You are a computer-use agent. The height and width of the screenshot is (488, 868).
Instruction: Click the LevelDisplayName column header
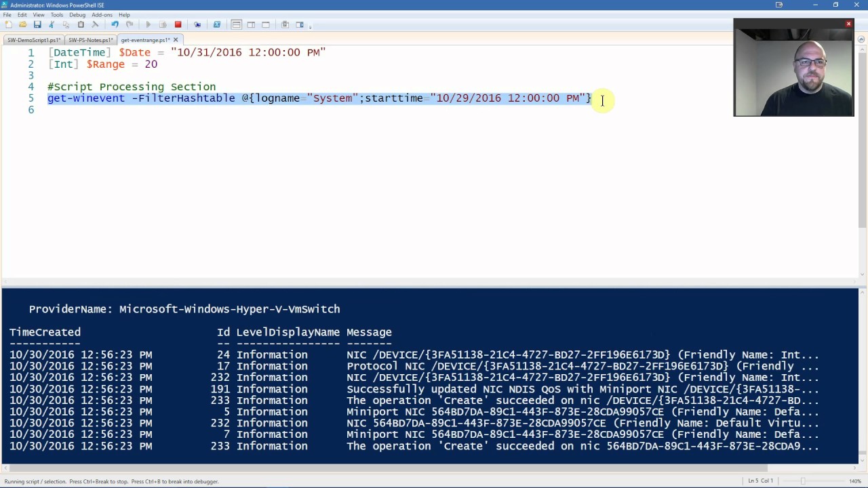click(288, 332)
